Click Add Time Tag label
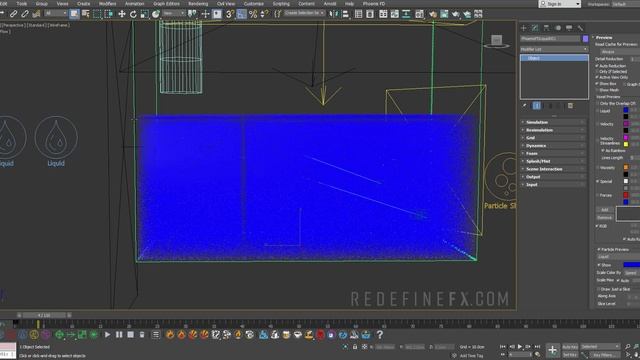The width and height of the screenshot is (640, 360). click(471, 356)
